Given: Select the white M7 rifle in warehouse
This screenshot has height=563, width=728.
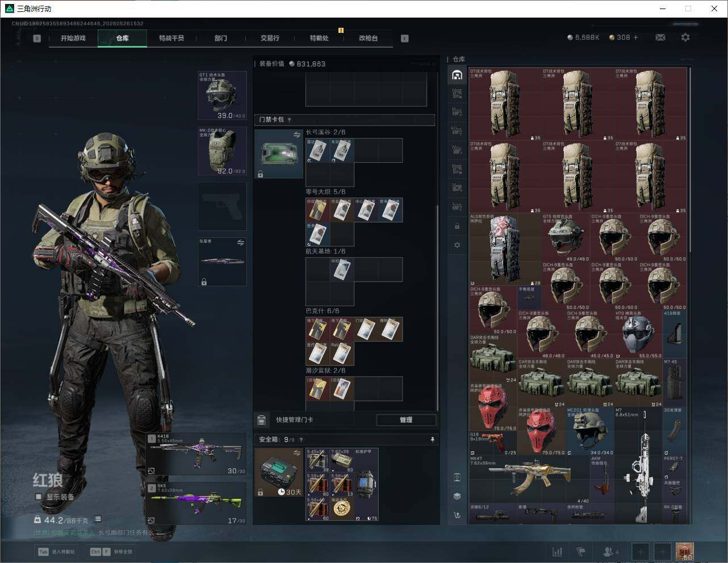Looking at the screenshot, I should (638, 465).
